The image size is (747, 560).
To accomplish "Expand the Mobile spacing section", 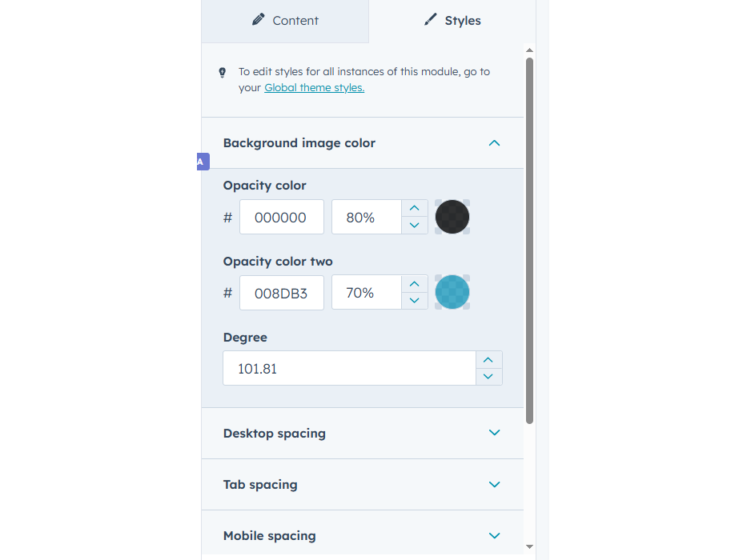I will coord(494,535).
